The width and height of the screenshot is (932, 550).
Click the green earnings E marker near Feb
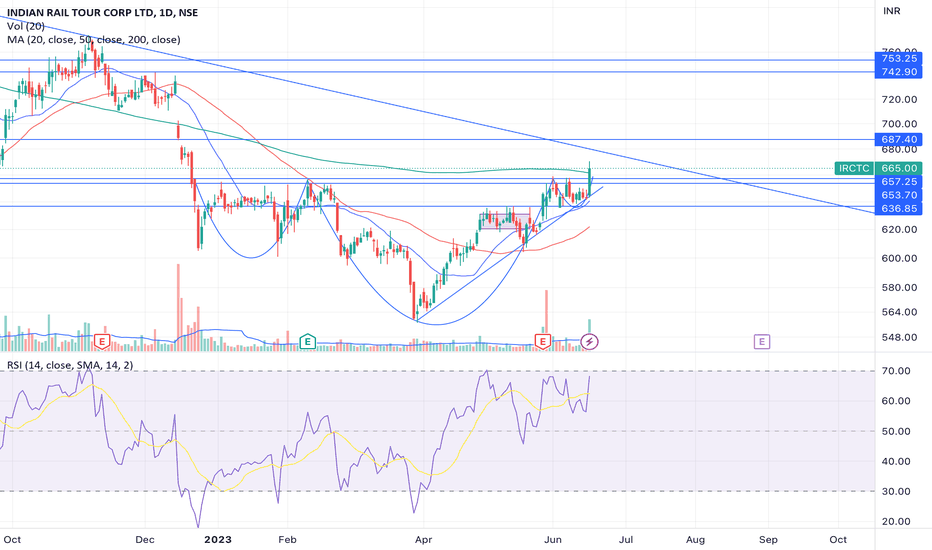[x=307, y=341]
